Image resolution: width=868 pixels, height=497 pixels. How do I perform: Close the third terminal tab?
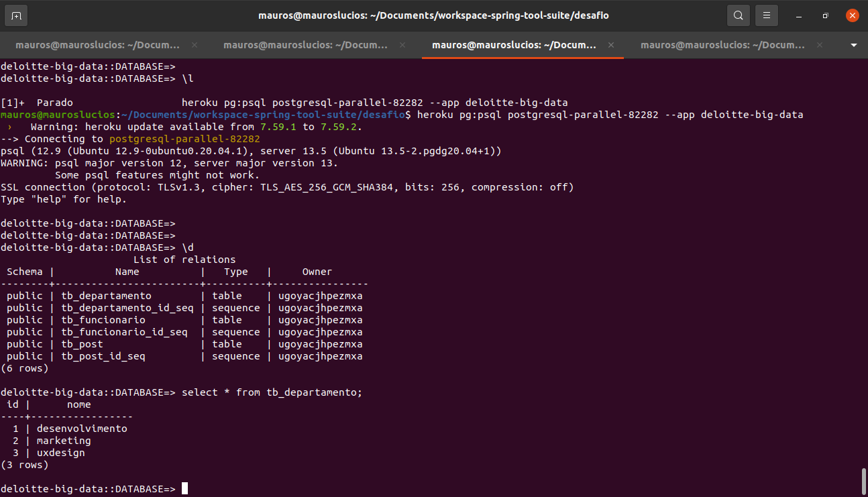pos(611,45)
